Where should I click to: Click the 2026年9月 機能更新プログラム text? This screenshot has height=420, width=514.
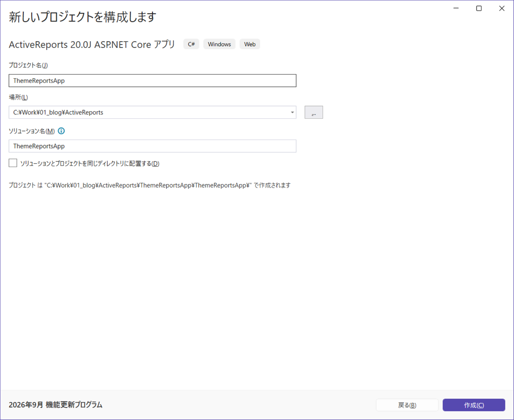click(x=55, y=405)
